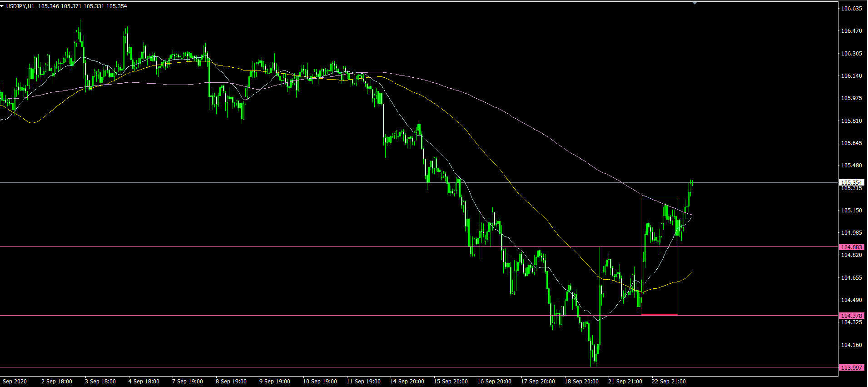Click the 16 Sep 20:00 time label
Image resolution: width=868 pixels, height=387 pixels.
click(494, 382)
